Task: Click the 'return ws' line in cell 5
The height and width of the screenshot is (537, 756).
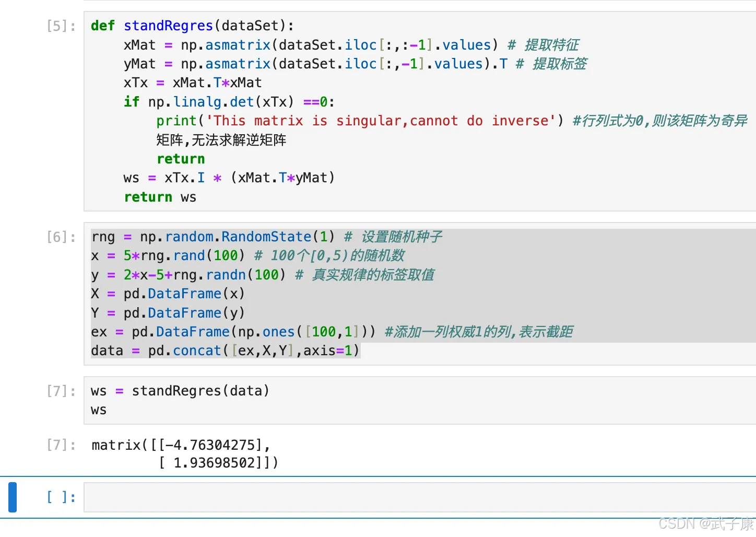Action: 160,197
